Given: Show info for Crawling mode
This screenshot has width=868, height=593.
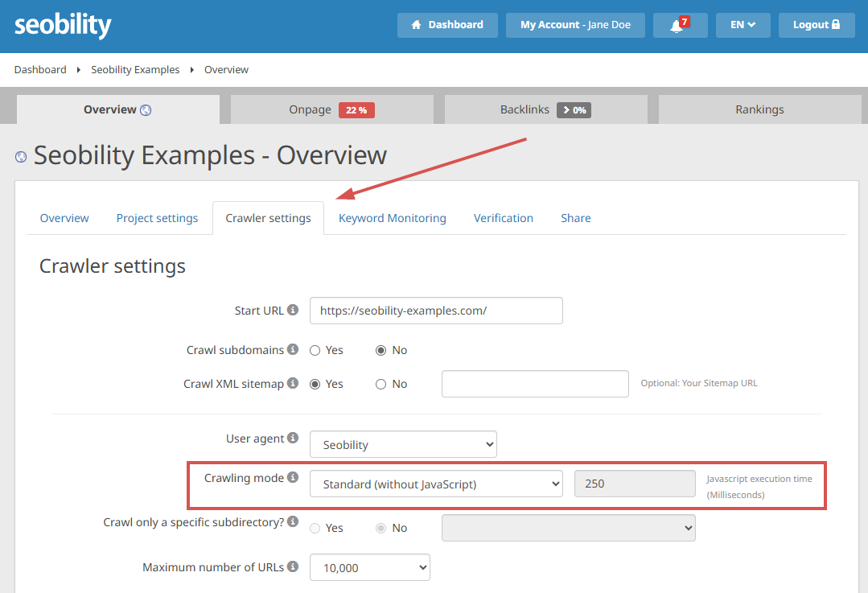Looking at the screenshot, I should [x=293, y=477].
